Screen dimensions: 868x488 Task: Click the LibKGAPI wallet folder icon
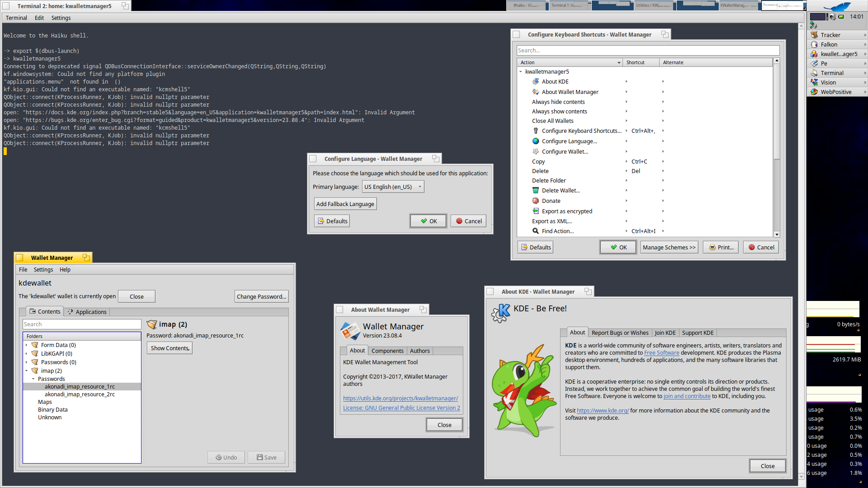point(35,353)
